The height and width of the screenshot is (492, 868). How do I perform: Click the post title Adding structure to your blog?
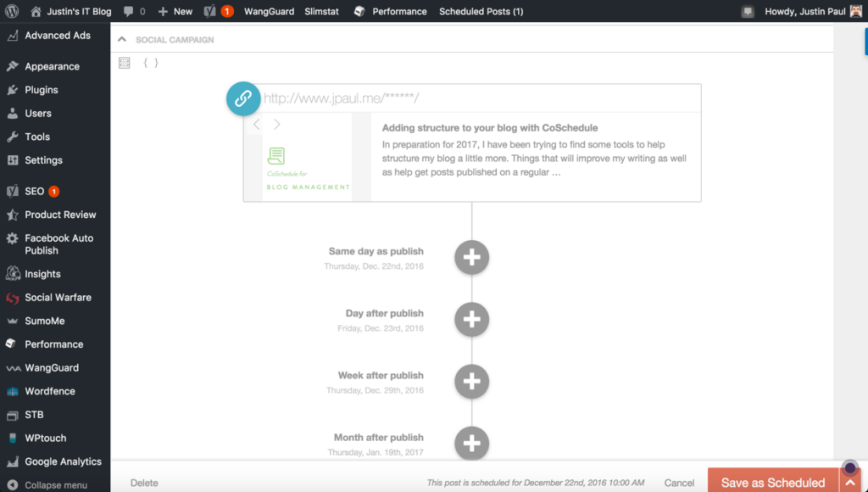tap(490, 127)
